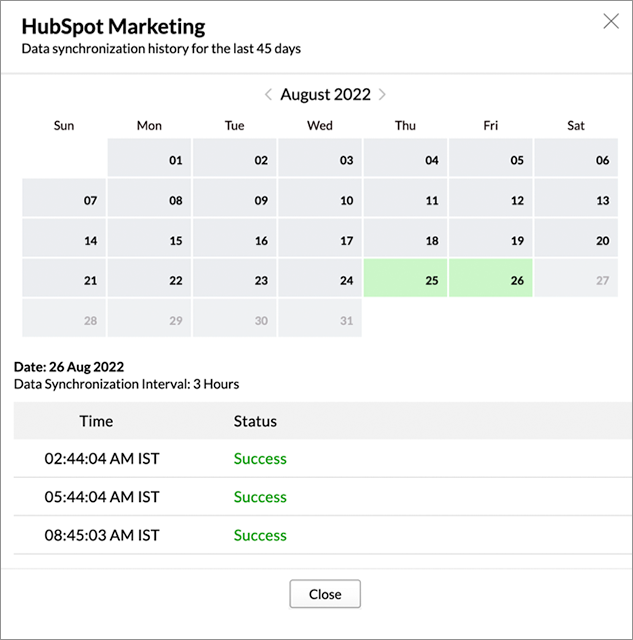Image resolution: width=633 pixels, height=640 pixels.
Task: Click the Close button
Action: pyautogui.click(x=325, y=594)
